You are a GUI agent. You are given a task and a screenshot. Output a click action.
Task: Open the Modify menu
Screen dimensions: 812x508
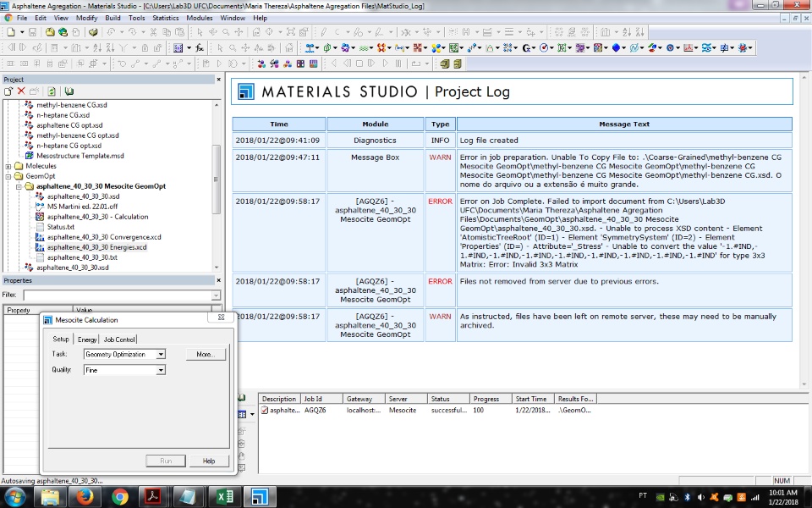[x=86, y=18]
